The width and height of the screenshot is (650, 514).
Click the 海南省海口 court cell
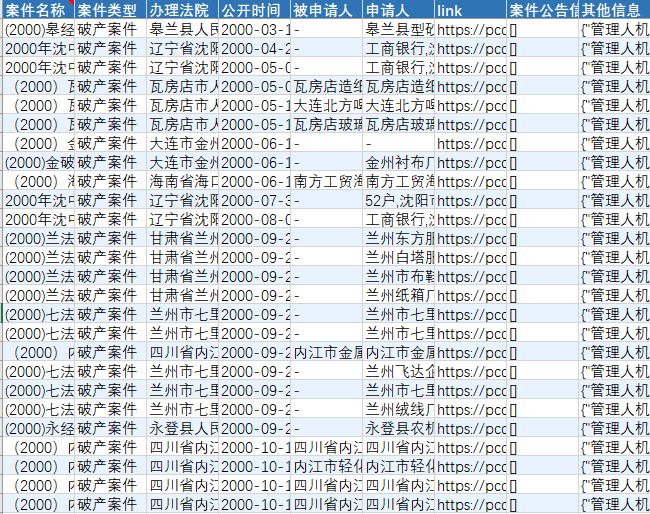tap(182, 181)
